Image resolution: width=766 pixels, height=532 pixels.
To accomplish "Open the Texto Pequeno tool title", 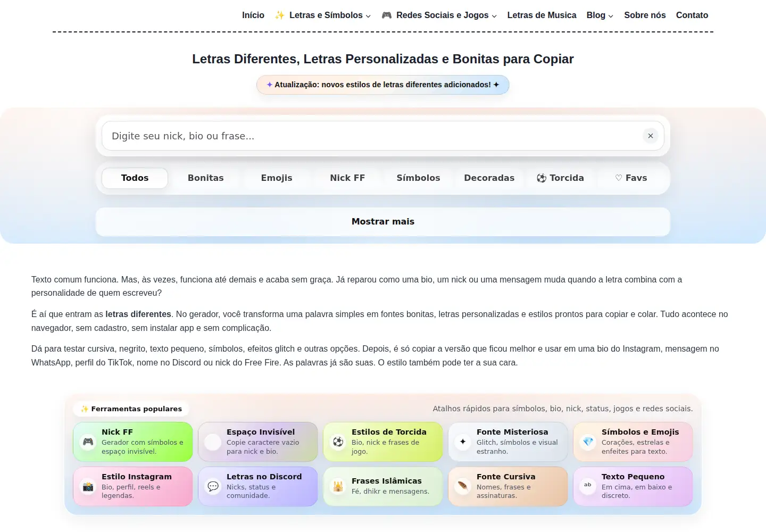I will (x=633, y=477).
